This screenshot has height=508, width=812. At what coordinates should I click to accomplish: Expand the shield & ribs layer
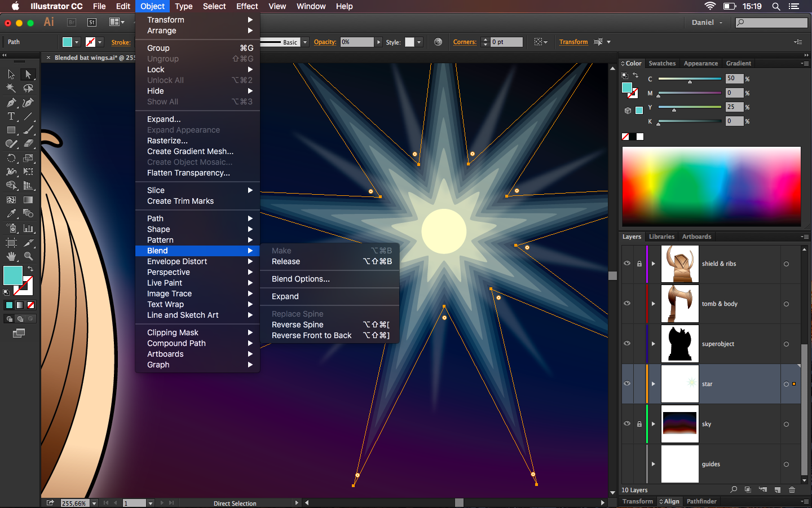(x=654, y=264)
